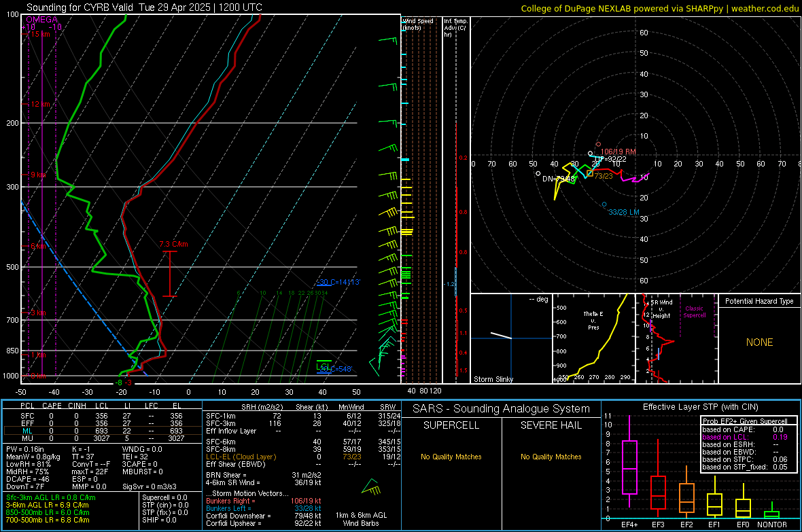Click the Wind Speed (knots) header
Viewport: 802px width, 532px height.
(418, 24)
